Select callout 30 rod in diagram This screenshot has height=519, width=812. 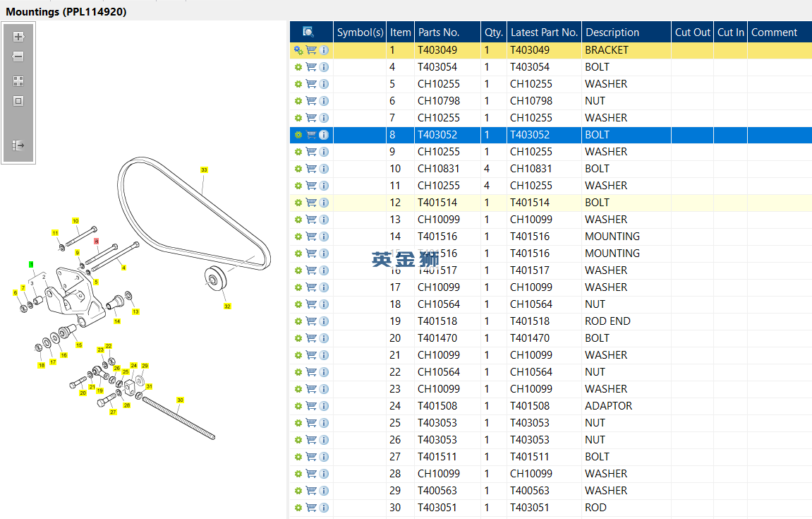180,400
